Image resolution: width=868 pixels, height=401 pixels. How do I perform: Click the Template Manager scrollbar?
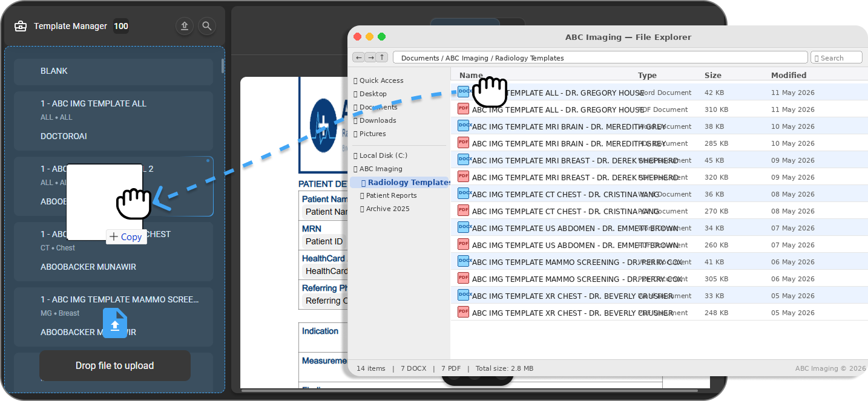(x=223, y=66)
